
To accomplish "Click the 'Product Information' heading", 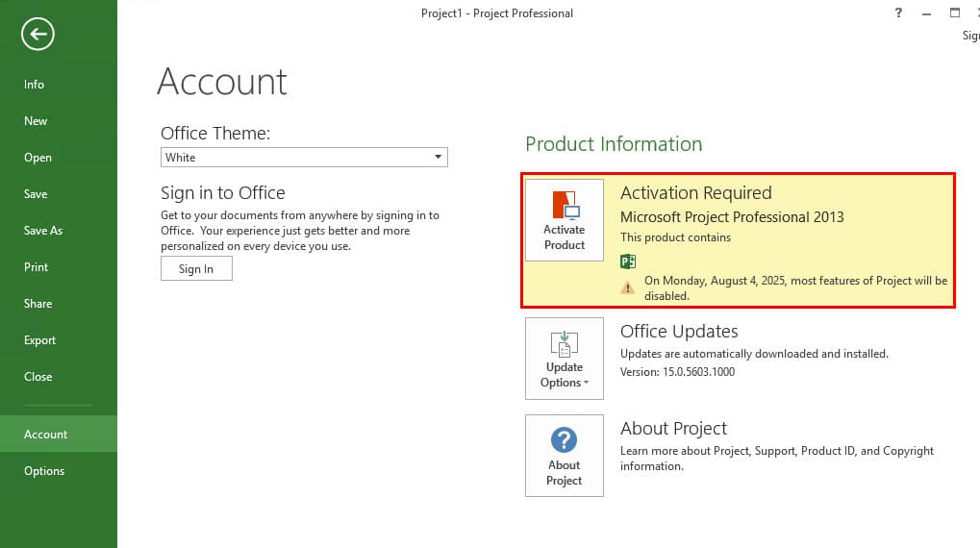I will click(x=614, y=143).
